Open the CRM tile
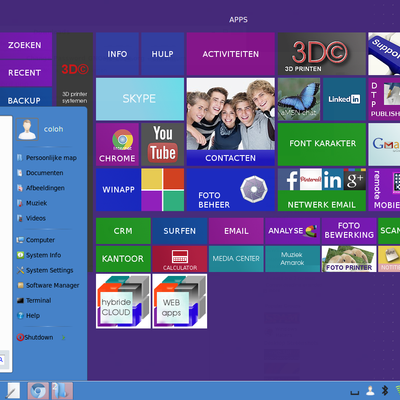This screenshot has height=400, width=400. tap(123, 231)
